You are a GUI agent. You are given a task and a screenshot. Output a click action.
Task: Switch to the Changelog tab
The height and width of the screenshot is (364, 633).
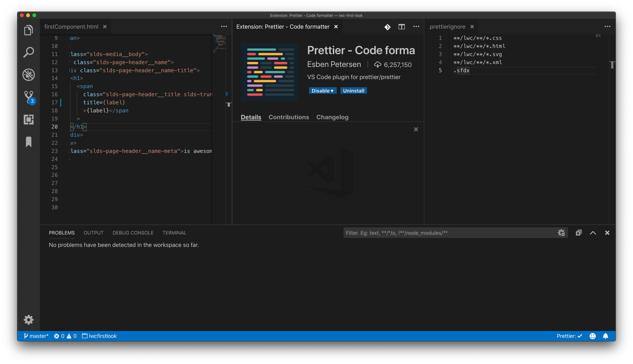332,117
